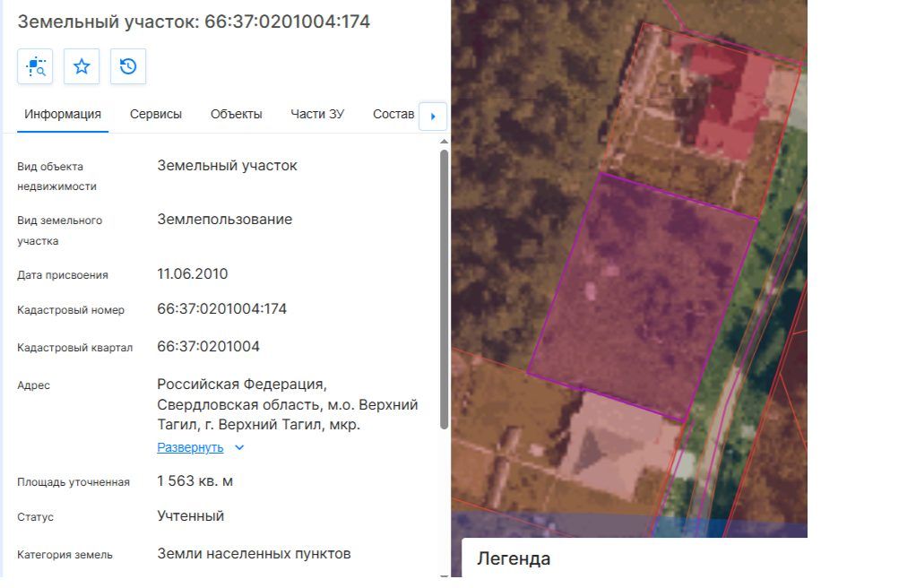Screen dimensions: 916x588
Task: Click the value Земли населенных пунктов
Action: tap(255, 554)
